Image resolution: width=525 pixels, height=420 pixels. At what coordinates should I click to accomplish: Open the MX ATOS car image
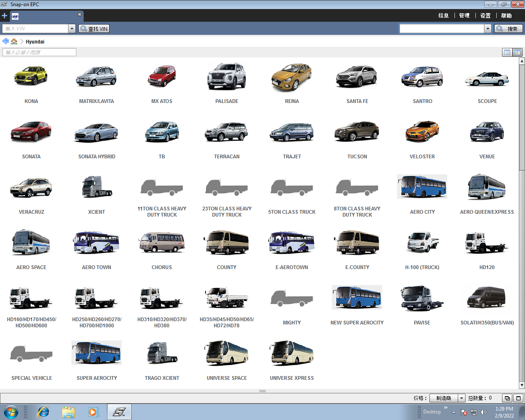tap(162, 76)
